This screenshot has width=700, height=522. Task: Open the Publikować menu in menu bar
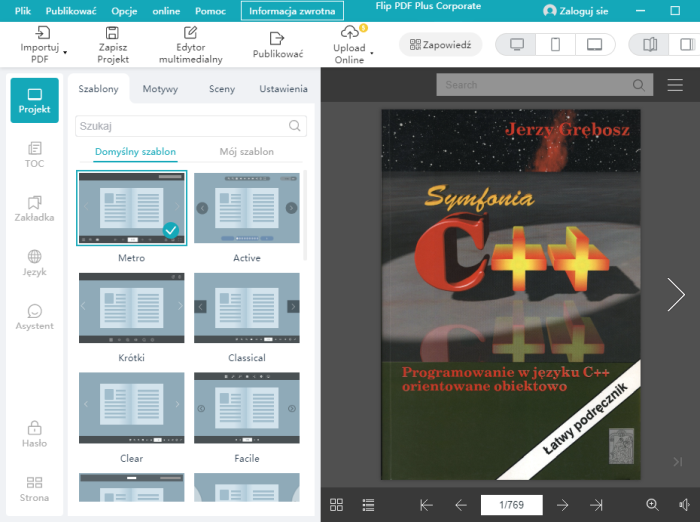point(71,11)
